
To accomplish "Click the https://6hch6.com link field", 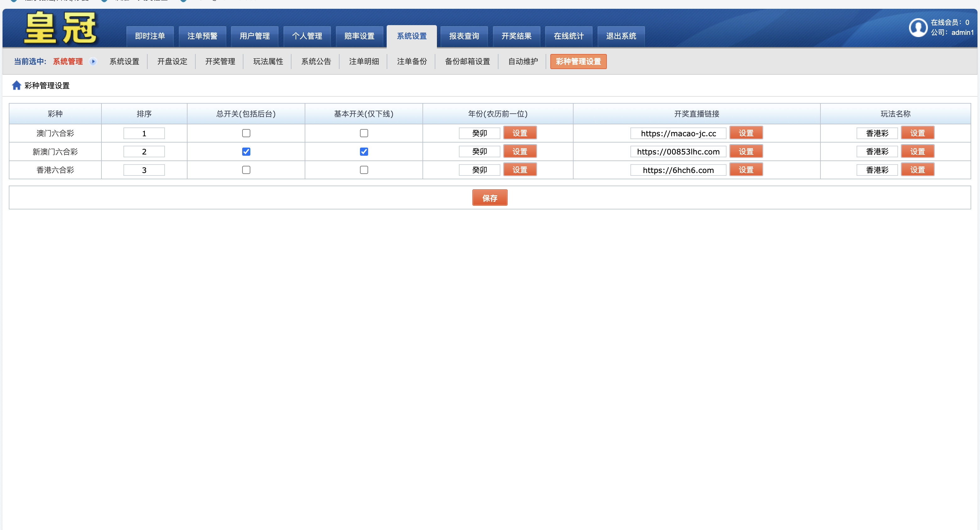I will [678, 170].
